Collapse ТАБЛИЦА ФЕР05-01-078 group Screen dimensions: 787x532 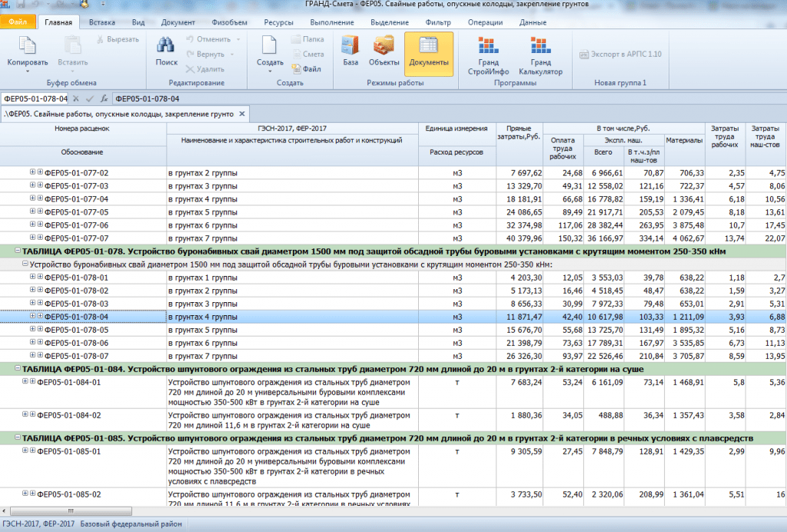18,251
